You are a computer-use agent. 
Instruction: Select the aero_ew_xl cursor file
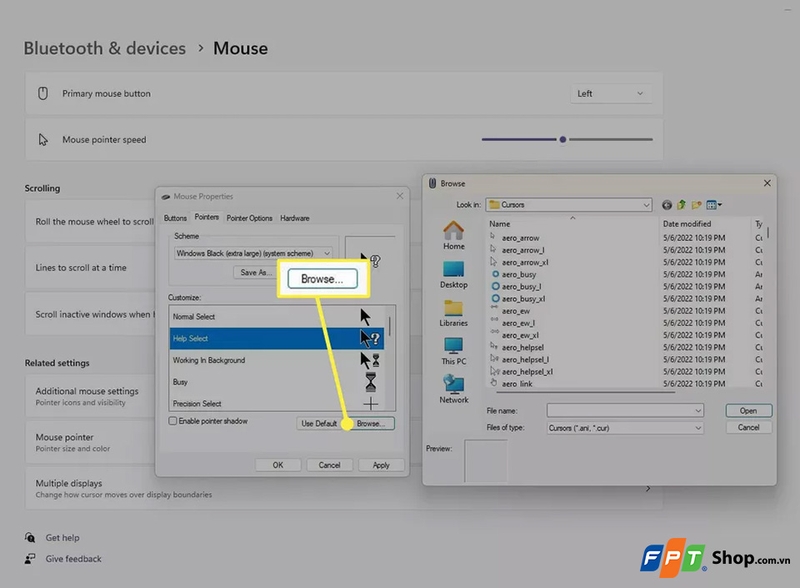pos(520,335)
